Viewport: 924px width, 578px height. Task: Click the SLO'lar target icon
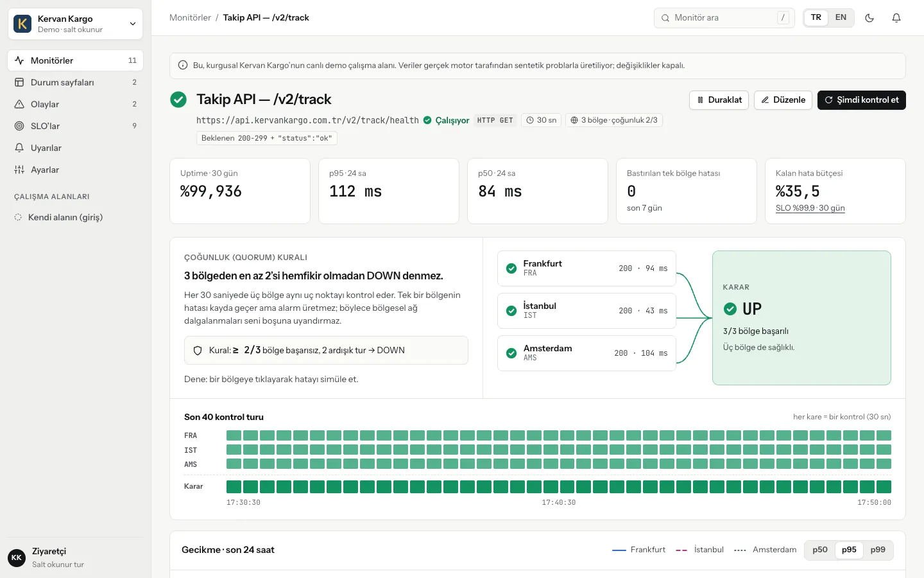[19, 126]
